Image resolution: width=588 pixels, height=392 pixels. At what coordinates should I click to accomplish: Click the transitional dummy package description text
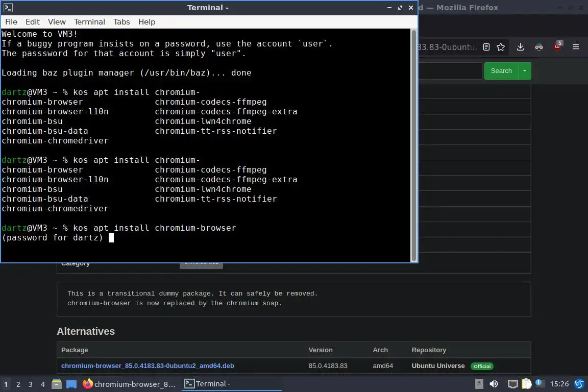coord(192,298)
